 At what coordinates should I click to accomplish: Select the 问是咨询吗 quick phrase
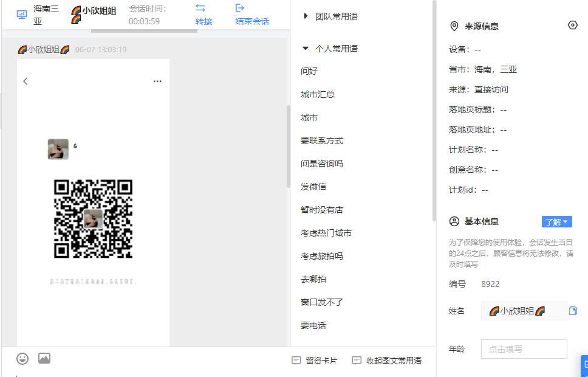click(x=322, y=164)
